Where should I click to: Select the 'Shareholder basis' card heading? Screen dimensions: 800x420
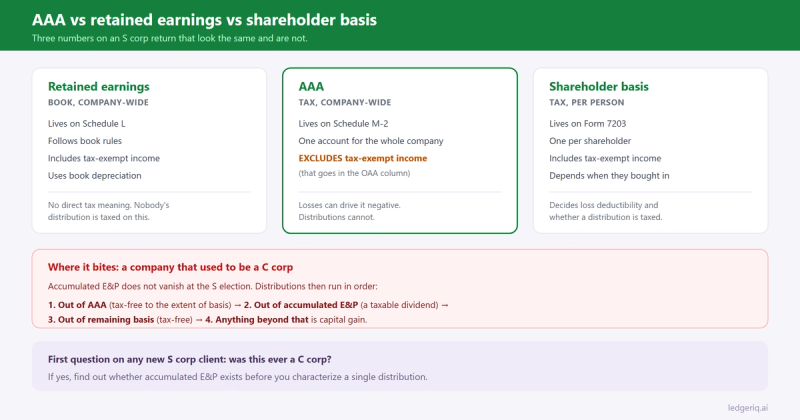(599, 86)
